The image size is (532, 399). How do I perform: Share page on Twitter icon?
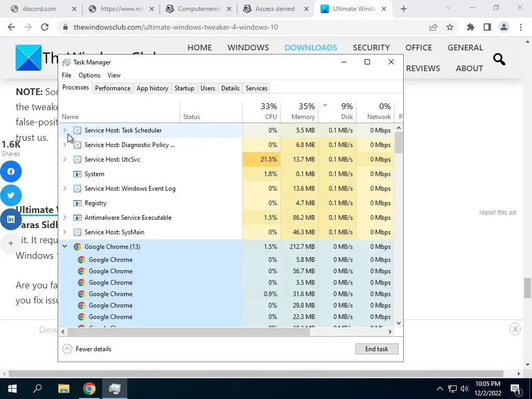(11, 195)
